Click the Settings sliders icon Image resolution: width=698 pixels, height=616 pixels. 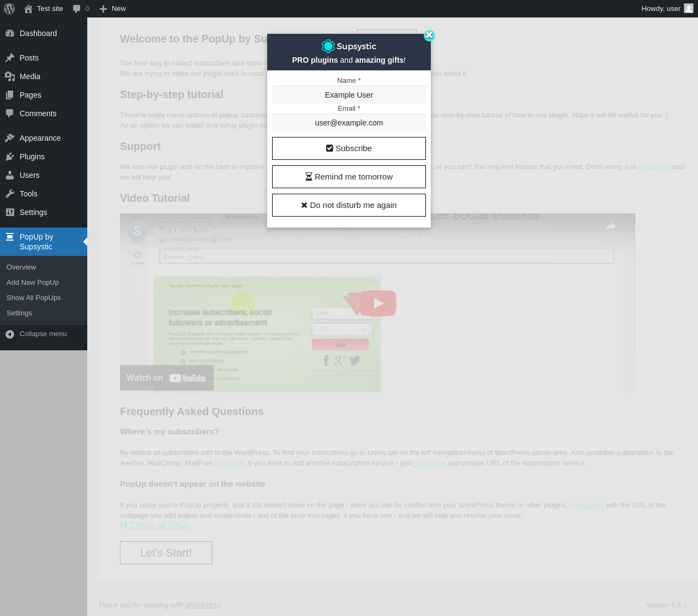pos(10,212)
